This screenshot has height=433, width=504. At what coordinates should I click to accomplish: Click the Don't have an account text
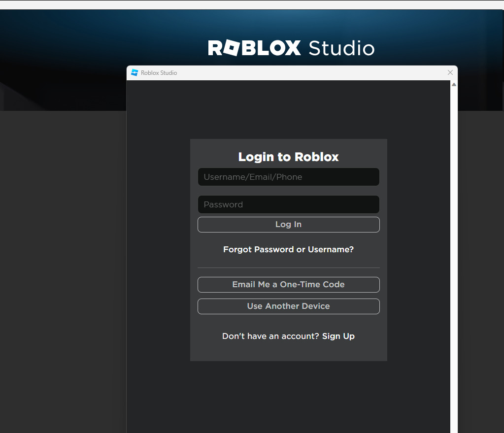point(269,336)
